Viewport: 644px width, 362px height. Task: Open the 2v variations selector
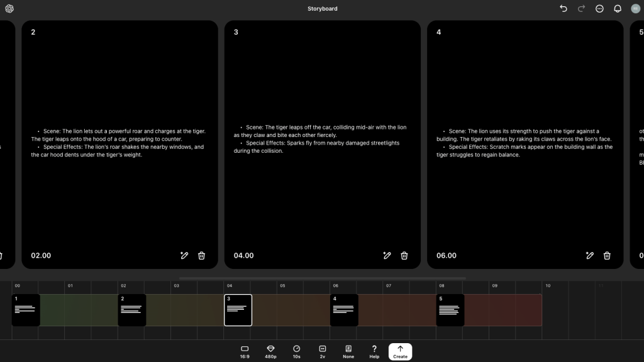[x=323, y=352]
